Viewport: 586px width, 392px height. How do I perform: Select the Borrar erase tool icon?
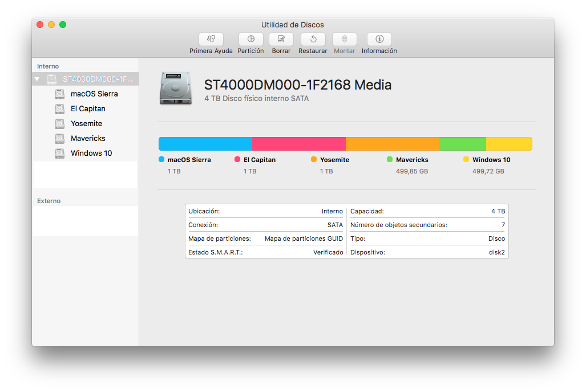point(281,39)
